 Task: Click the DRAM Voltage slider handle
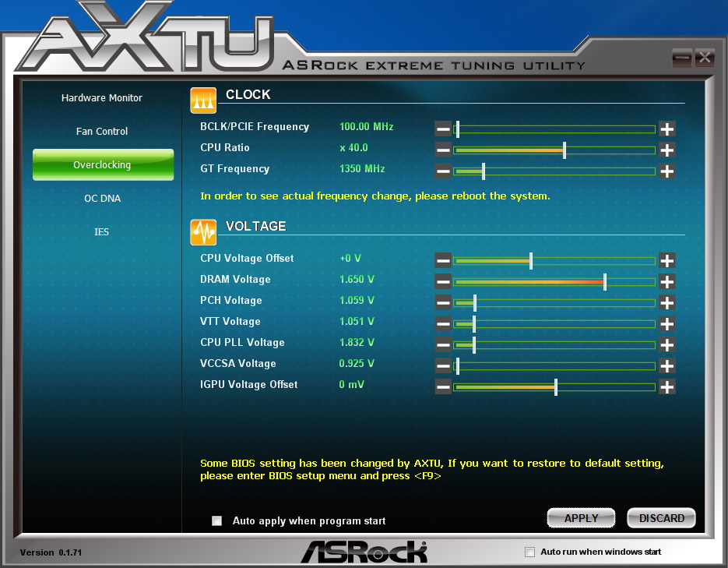605,281
